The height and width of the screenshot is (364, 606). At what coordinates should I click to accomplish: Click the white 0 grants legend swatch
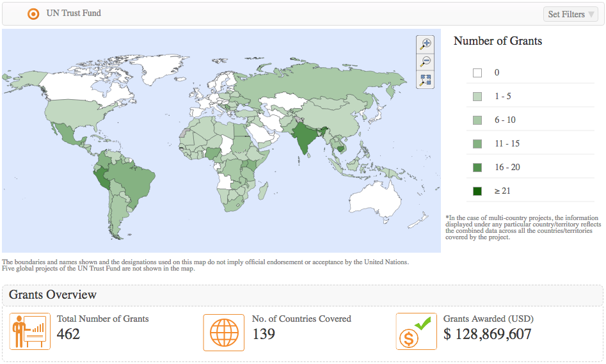click(x=477, y=73)
